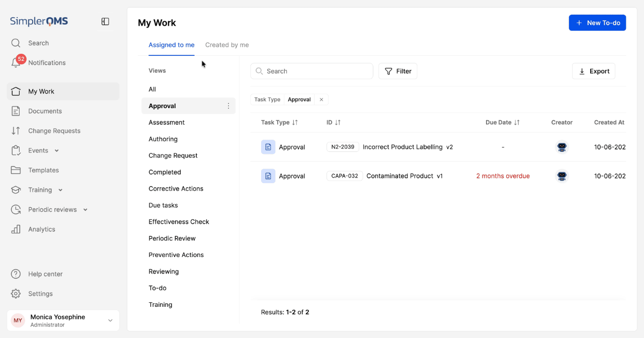Select the Due tasks view
Viewport: 644px width, 338px height.
tap(189, 206)
